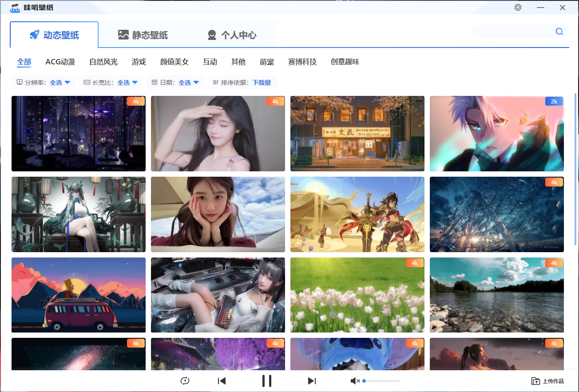Click the vertical scrollbar on the right

coord(576,169)
